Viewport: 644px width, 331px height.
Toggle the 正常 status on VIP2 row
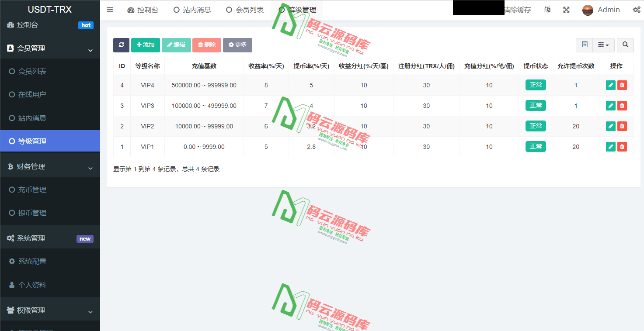click(x=536, y=126)
